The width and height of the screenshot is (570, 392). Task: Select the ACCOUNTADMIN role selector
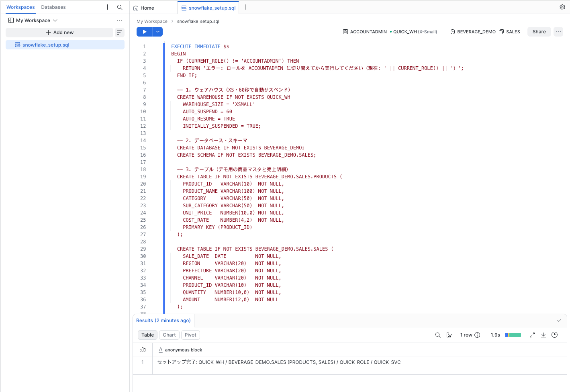click(365, 32)
